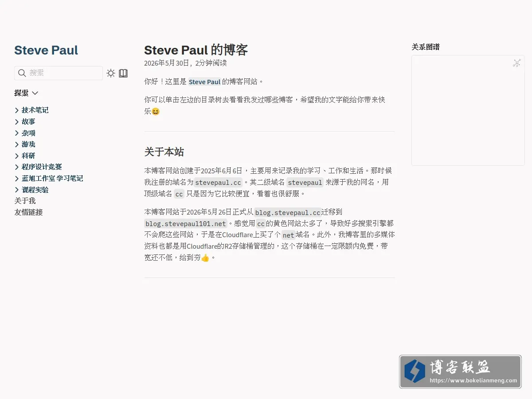This screenshot has width=532, height=399.
Task: Expand the 课程实验 folder chevron
Action: click(17, 190)
